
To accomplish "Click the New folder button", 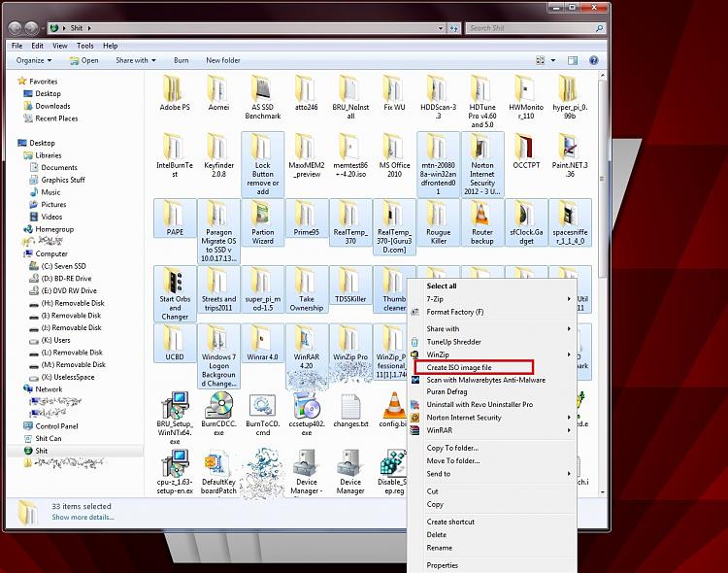I will pyautogui.click(x=223, y=60).
